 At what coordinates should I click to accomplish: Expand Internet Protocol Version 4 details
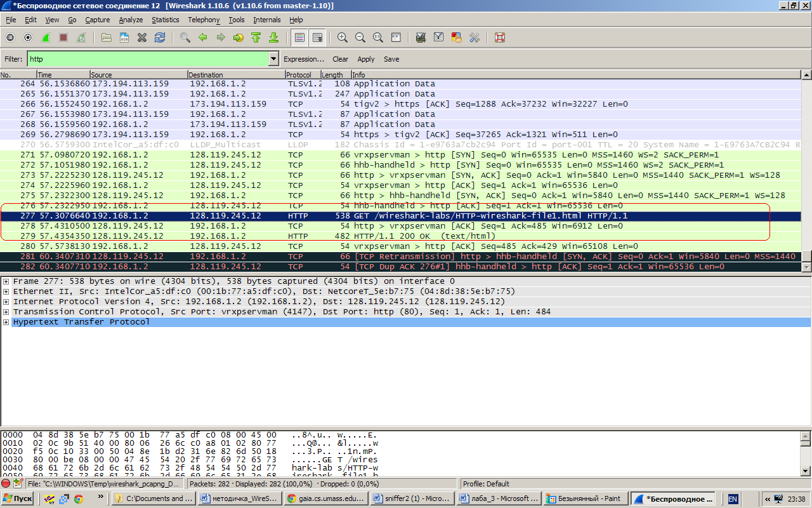pyautogui.click(x=6, y=302)
